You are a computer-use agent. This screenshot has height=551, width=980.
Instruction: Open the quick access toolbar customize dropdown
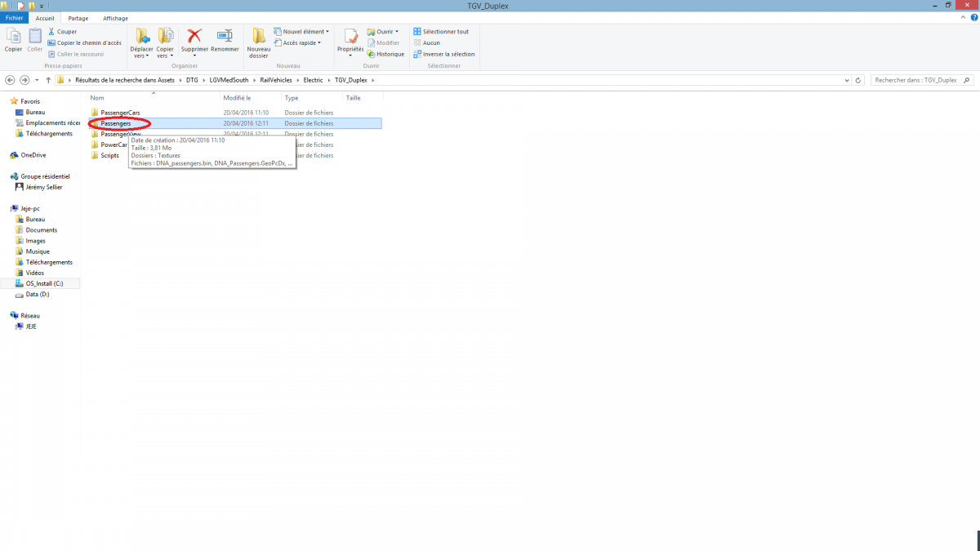(41, 6)
